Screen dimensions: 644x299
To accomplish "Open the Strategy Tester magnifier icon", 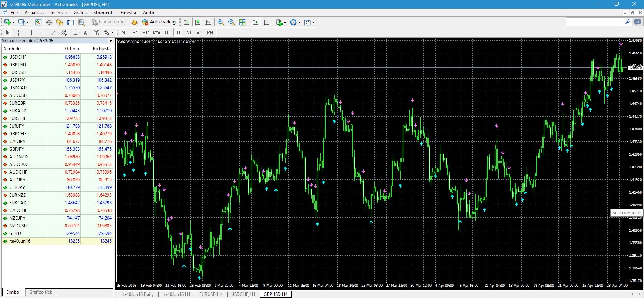I will [81, 22].
